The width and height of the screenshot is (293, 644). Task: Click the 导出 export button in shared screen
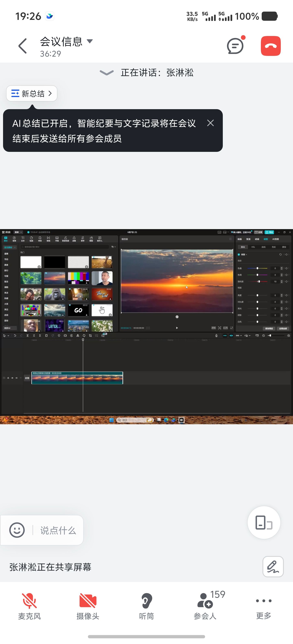[x=269, y=232]
